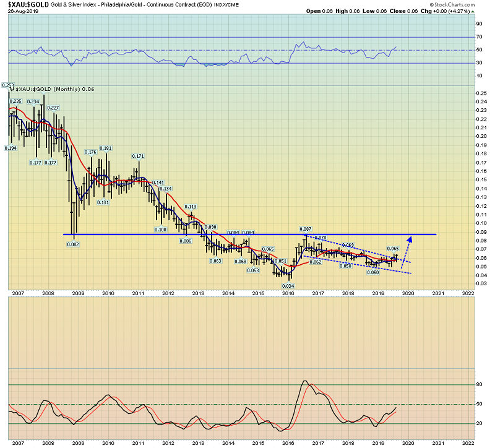Viewport: 495px width, 448px height.
Task: Click the 0.25 value on price axis
Action: pos(480,93)
